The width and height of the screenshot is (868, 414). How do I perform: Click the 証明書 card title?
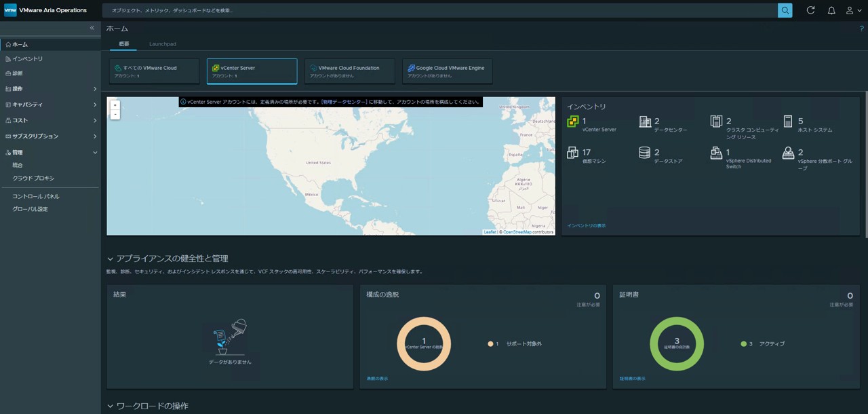click(x=629, y=295)
